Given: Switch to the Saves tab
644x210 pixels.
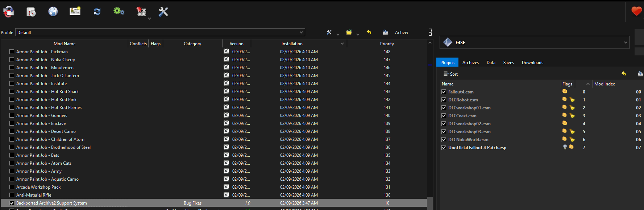Looking at the screenshot, I should pyautogui.click(x=508, y=62).
